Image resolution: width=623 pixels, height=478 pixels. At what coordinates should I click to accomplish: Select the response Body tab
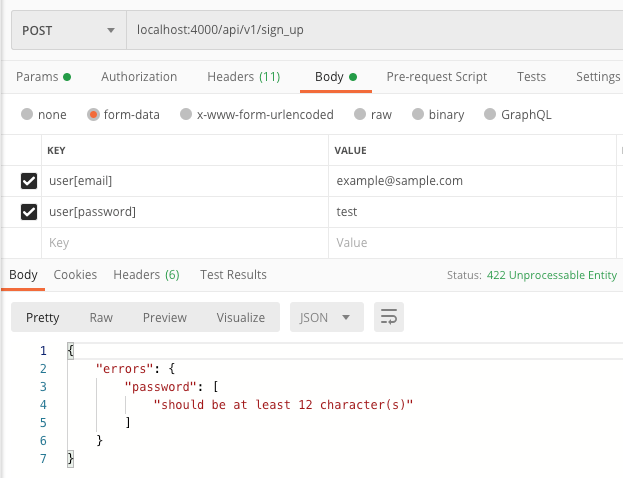[x=23, y=275]
